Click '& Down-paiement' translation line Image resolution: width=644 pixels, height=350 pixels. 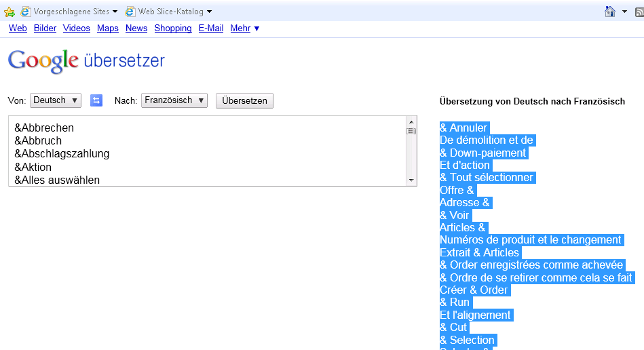tap(483, 153)
